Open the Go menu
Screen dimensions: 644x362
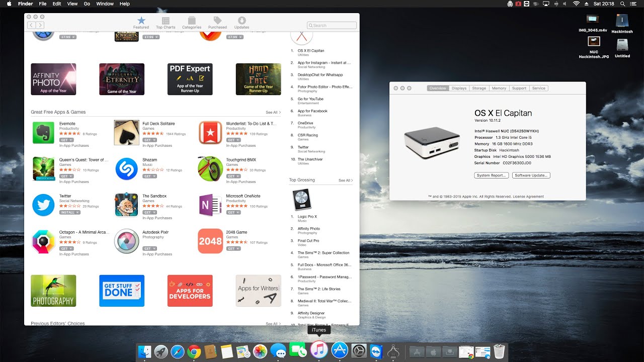[x=87, y=4]
